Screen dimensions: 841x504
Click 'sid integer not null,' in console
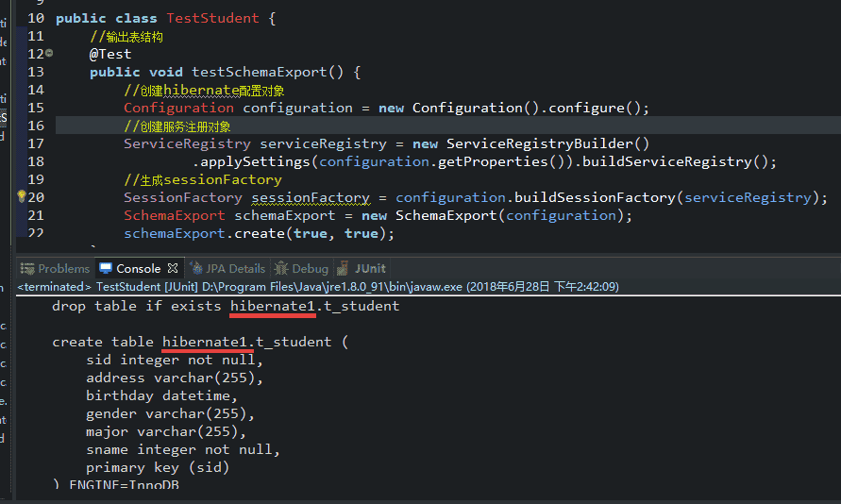click(x=175, y=360)
